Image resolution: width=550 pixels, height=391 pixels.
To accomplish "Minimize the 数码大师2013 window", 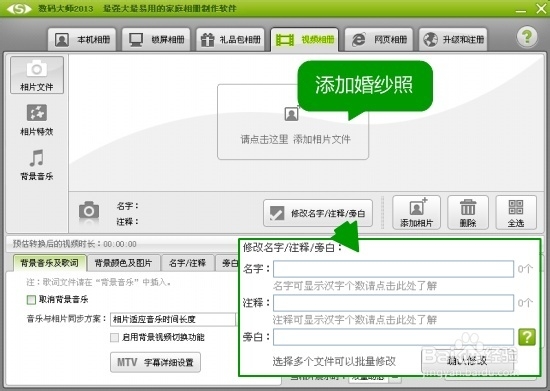I will tap(521, 11).
